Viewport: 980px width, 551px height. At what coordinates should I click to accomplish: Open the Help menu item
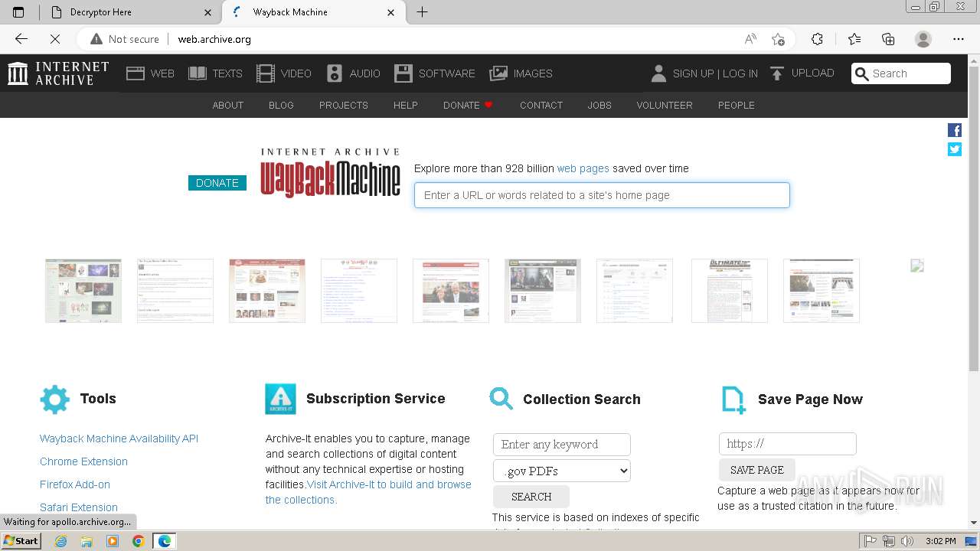[406, 106]
